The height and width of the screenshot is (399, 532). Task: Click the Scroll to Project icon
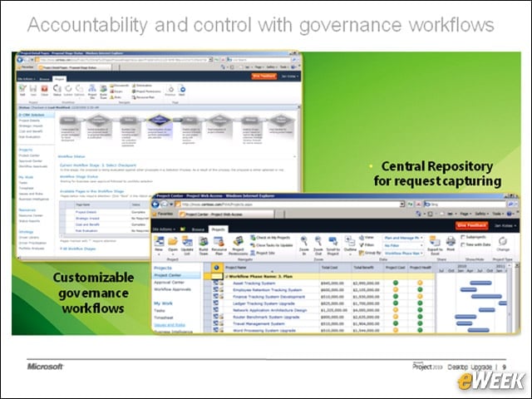point(332,241)
